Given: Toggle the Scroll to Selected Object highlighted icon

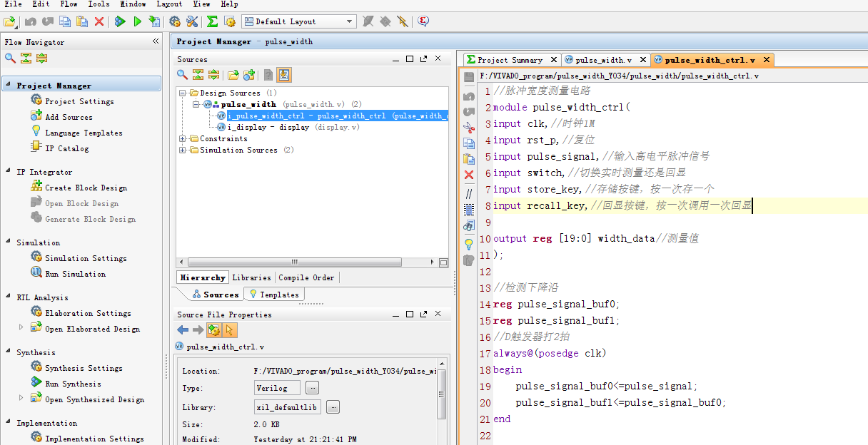Looking at the screenshot, I should tap(283, 74).
